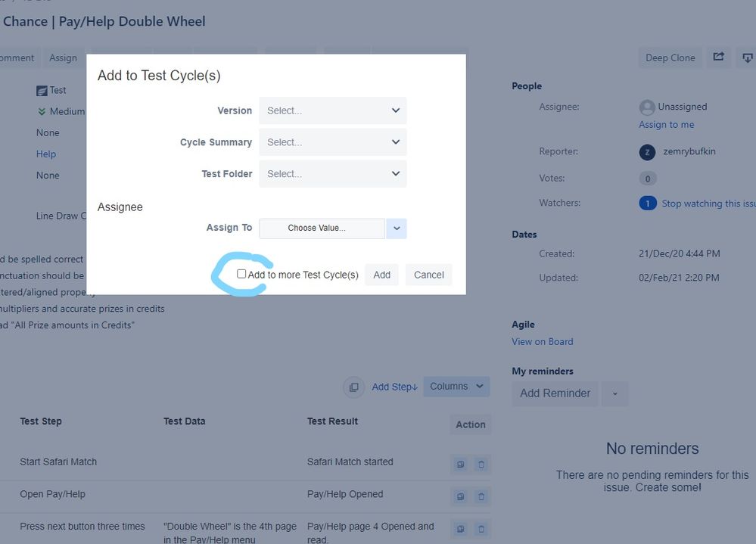Click the Unassigned assignee avatar icon
This screenshot has height=544, width=756.
[647, 107]
